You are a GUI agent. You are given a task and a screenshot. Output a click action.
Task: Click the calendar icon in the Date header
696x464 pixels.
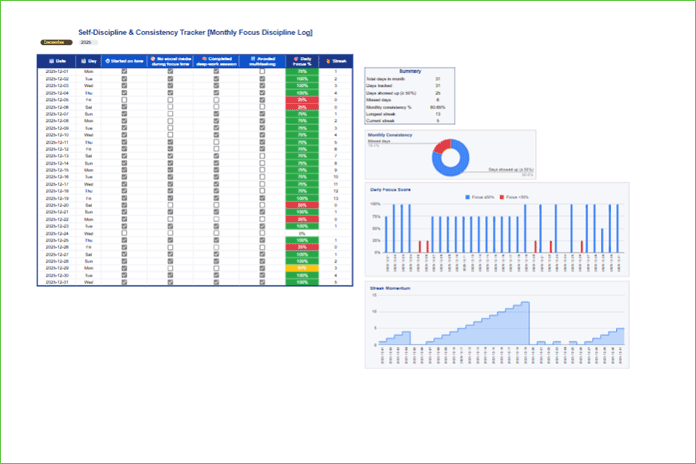pos(51,61)
